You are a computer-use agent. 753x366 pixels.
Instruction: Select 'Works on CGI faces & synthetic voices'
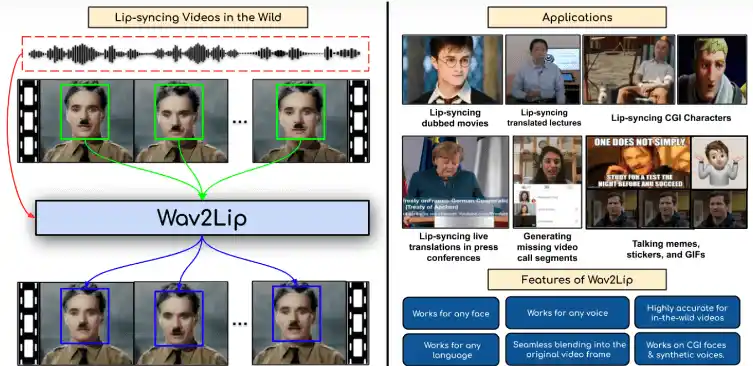687,349
